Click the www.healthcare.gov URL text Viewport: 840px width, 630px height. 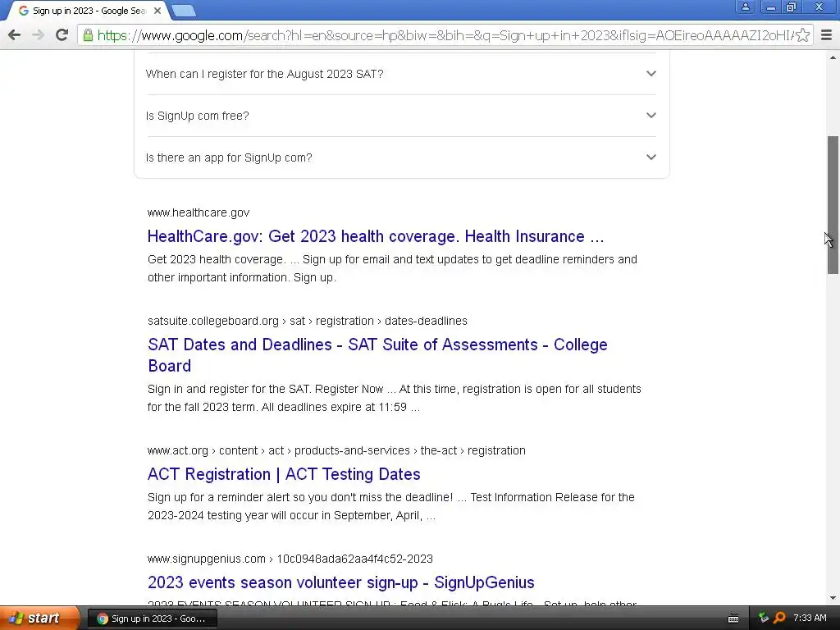tap(199, 212)
